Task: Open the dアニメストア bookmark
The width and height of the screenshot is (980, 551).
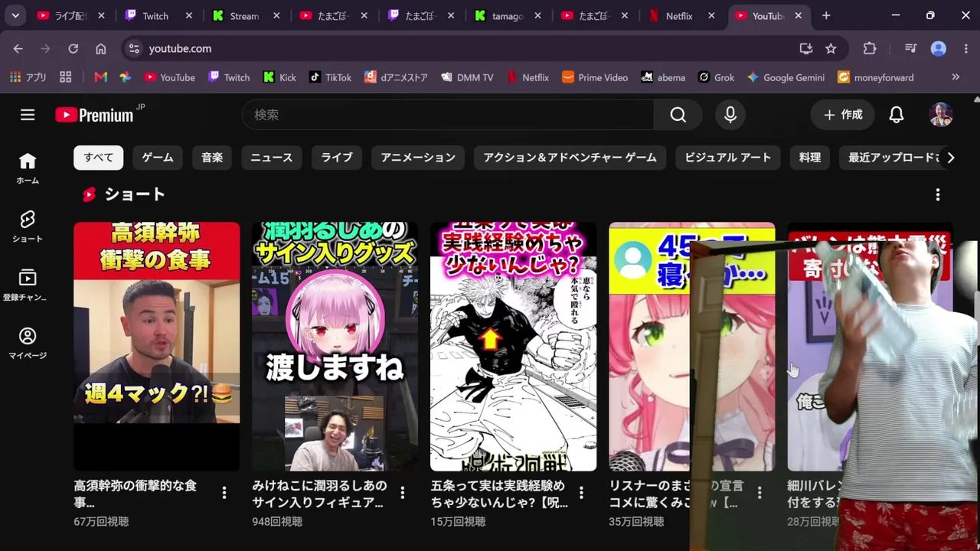Action: coord(396,77)
